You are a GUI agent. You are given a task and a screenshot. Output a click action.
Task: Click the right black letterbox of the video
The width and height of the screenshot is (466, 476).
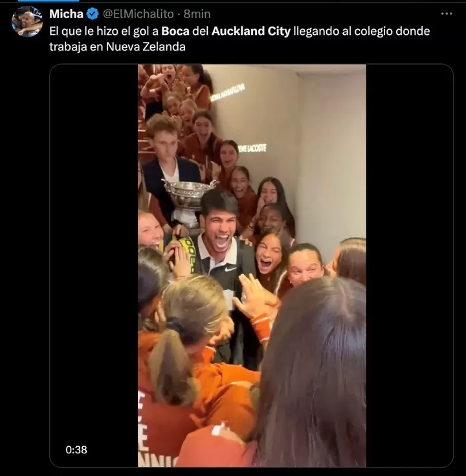(409, 259)
